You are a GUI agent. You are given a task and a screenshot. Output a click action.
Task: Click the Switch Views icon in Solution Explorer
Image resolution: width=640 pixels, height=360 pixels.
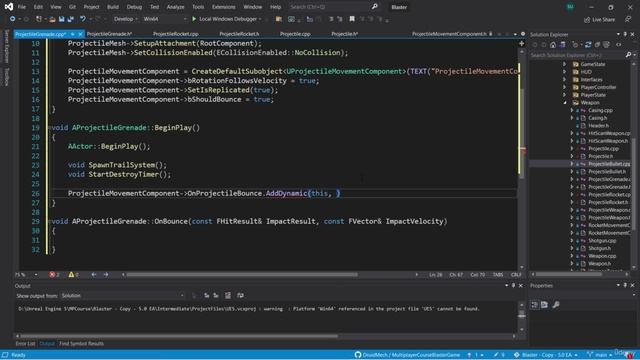562,45
